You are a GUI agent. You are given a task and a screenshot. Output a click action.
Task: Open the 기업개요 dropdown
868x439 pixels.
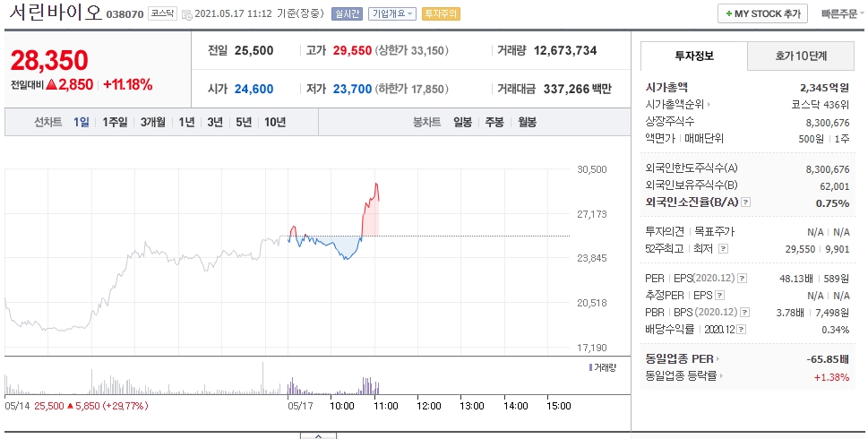pyautogui.click(x=392, y=13)
